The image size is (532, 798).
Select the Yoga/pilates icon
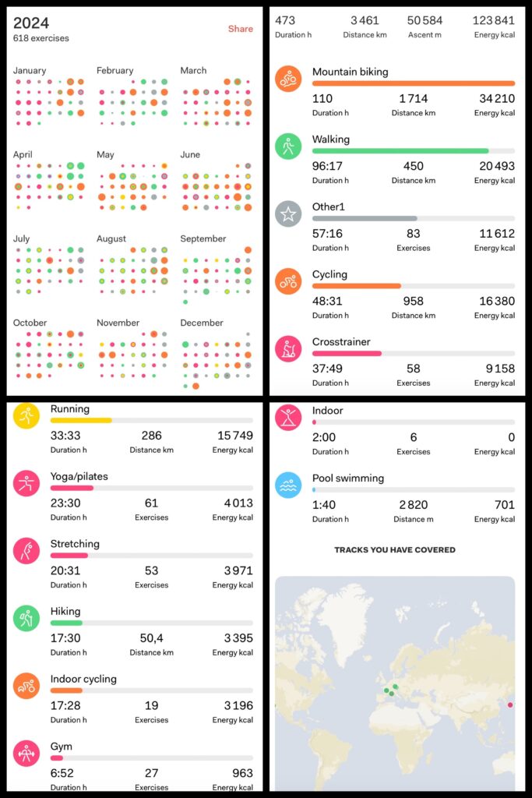[x=26, y=483]
